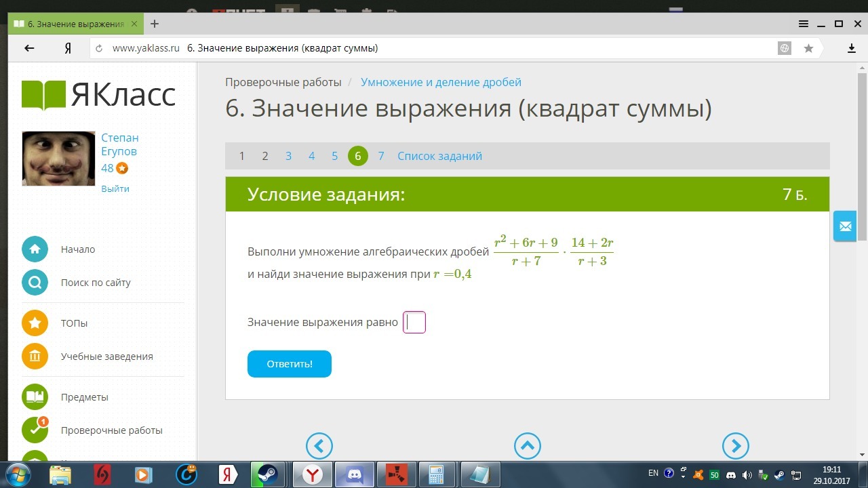Viewport: 868px width, 488px height.
Task: Select task number 7
Action: coord(381,156)
